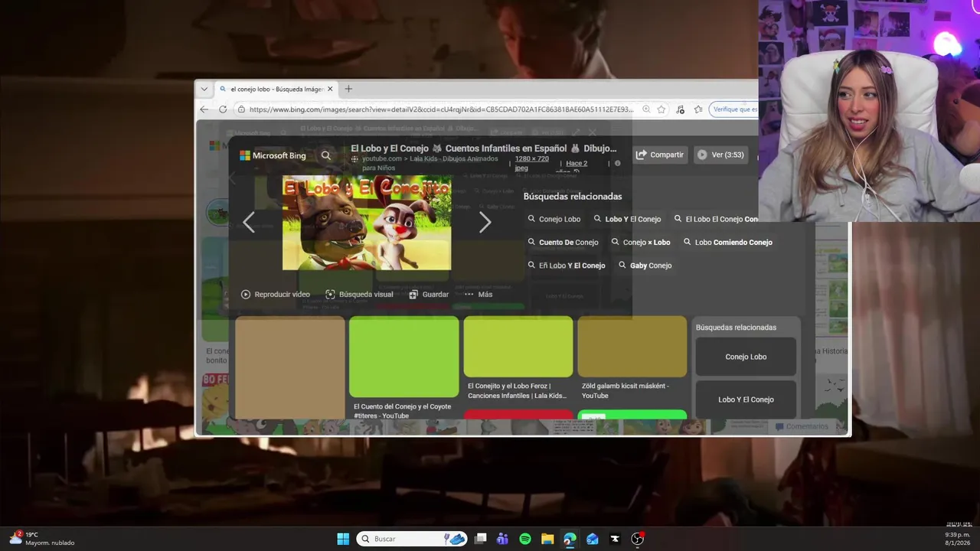Screen dimensions: 980x551
Task: Click the Bing URL address bar
Action: [441, 109]
